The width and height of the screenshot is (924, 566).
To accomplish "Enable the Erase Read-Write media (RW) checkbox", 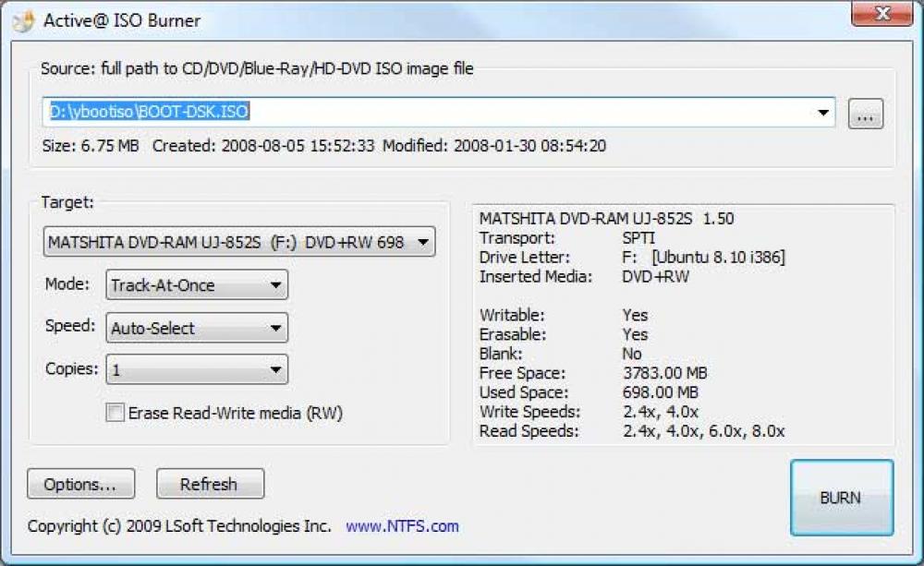I will tap(115, 413).
